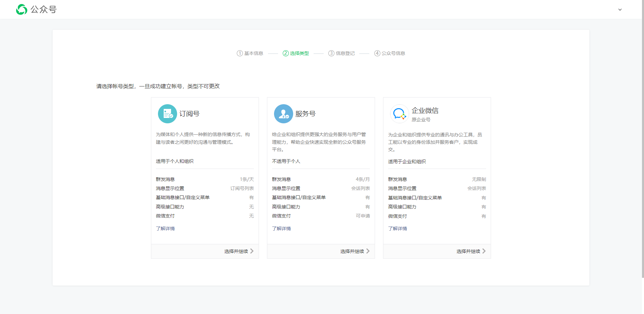Click the page vertical scrollbar
Viewport: 644px width, 314px height.
click(643, 139)
